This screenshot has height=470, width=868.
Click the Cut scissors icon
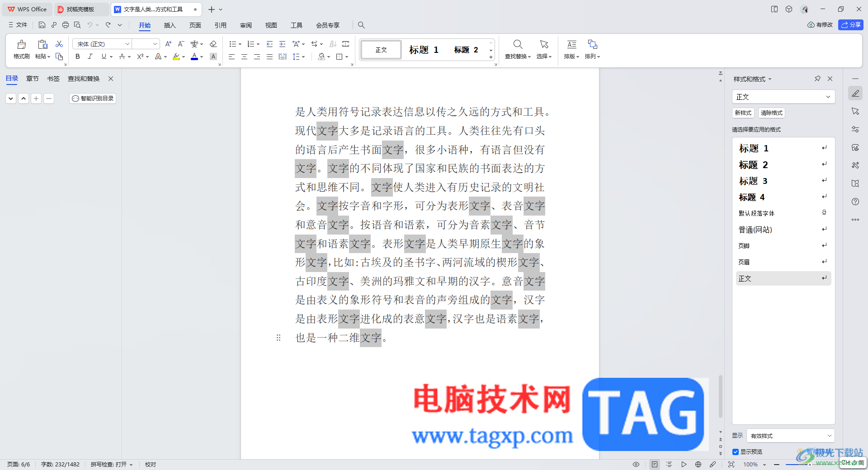click(59, 44)
